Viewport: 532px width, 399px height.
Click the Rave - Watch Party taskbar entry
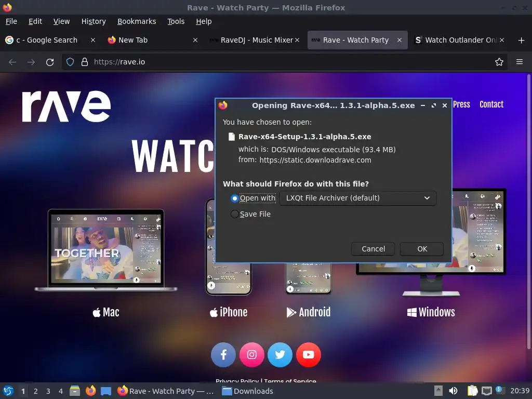[166, 391]
